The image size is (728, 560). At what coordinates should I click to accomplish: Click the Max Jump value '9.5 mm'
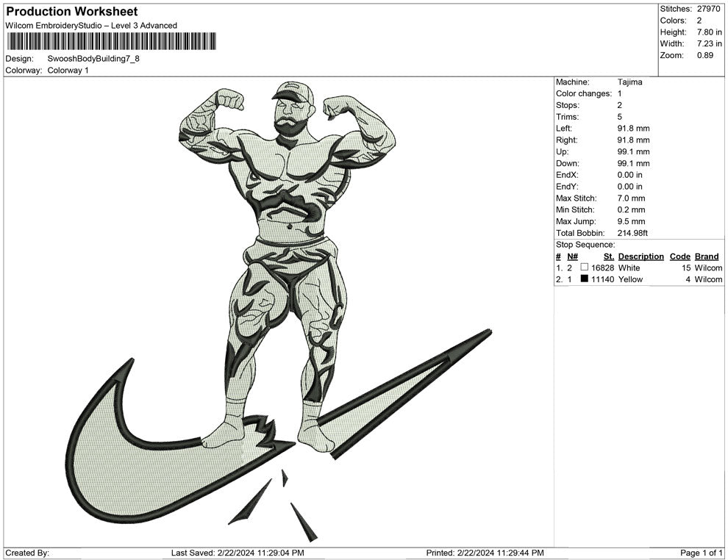click(631, 221)
